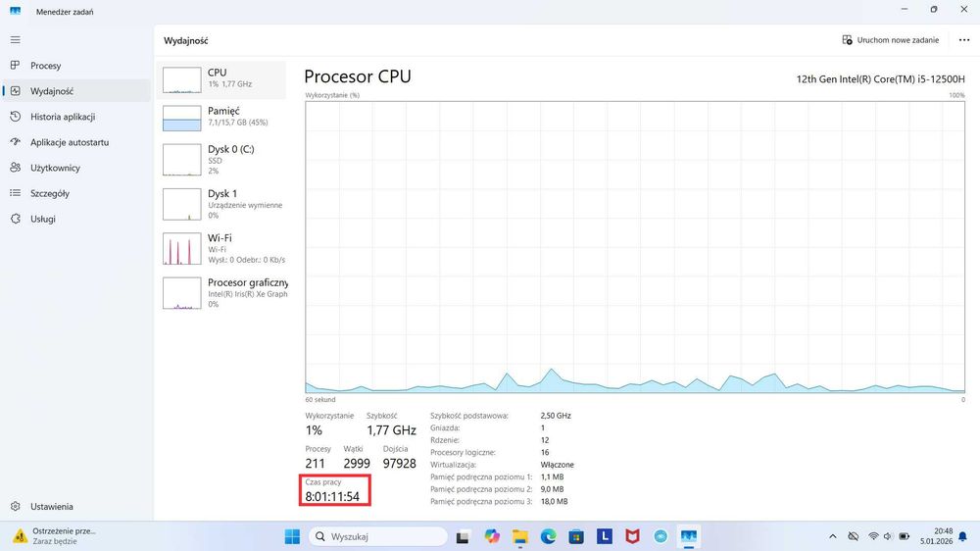Click the Szczegóły list icon
Image resolution: width=980 pixels, height=551 pixels.
[x=16, y=193]
